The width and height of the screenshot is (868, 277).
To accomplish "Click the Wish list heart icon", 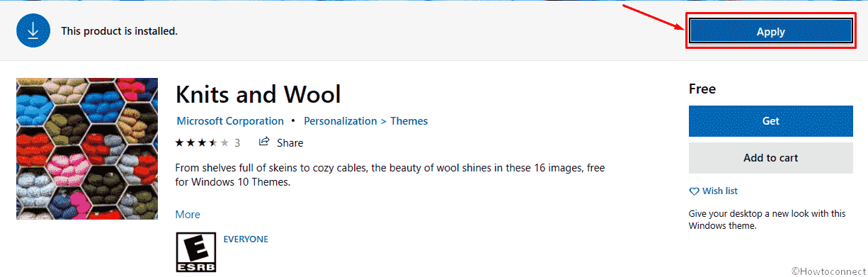I will pyautogui.click(x=694, y=191).
